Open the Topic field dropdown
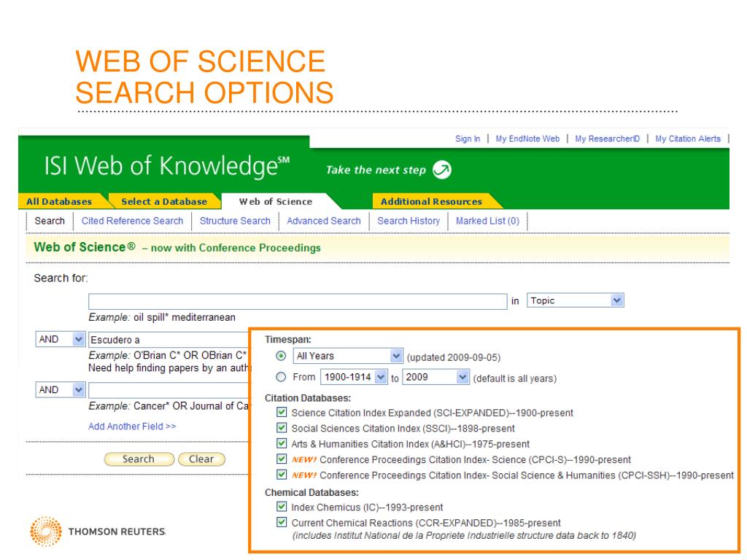 coord(575,300)
